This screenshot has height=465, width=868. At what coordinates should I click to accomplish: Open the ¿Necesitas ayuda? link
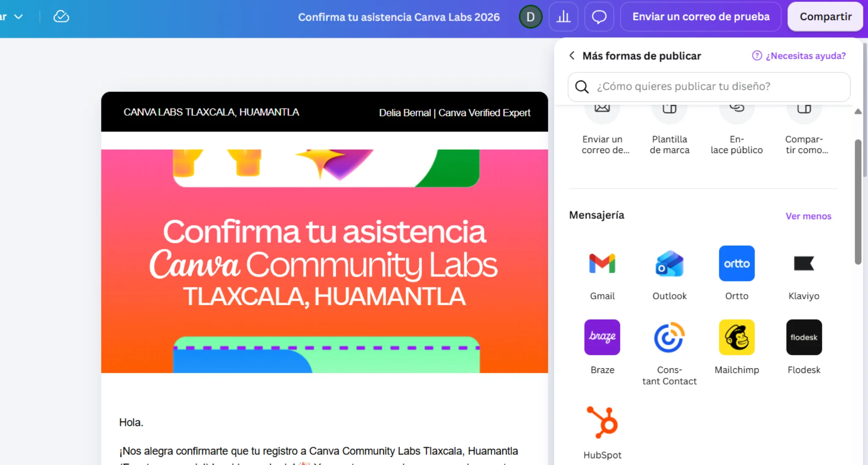[x=799, y=56]
